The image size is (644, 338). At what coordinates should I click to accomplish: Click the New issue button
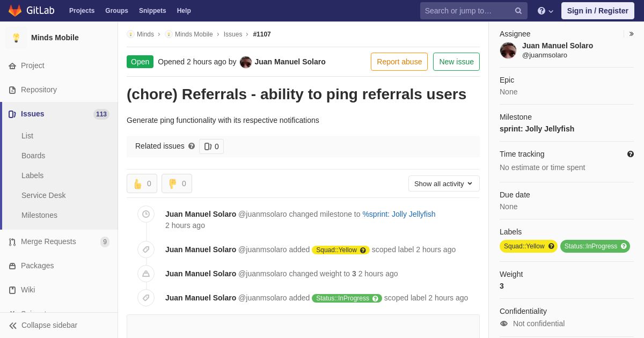click(456, 62)
